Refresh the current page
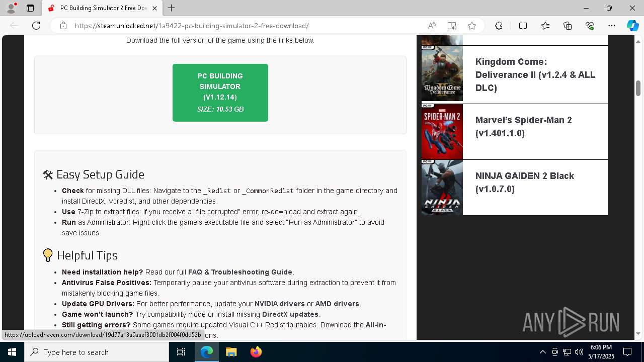This screenshot has width=644, height=362. (36, 26)
